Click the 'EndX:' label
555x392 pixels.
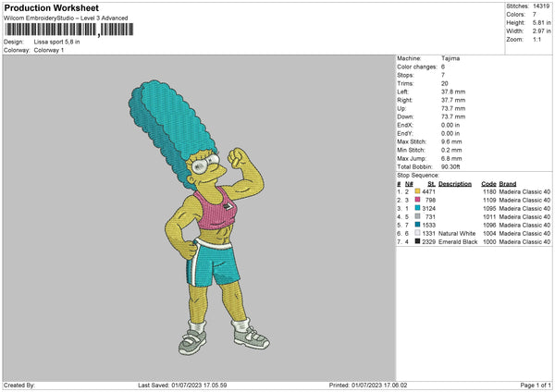405,125
